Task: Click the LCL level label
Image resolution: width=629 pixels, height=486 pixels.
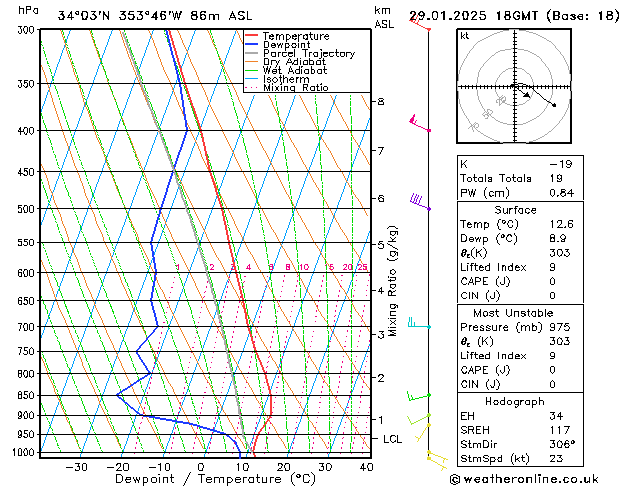Action: coord(392,439)
